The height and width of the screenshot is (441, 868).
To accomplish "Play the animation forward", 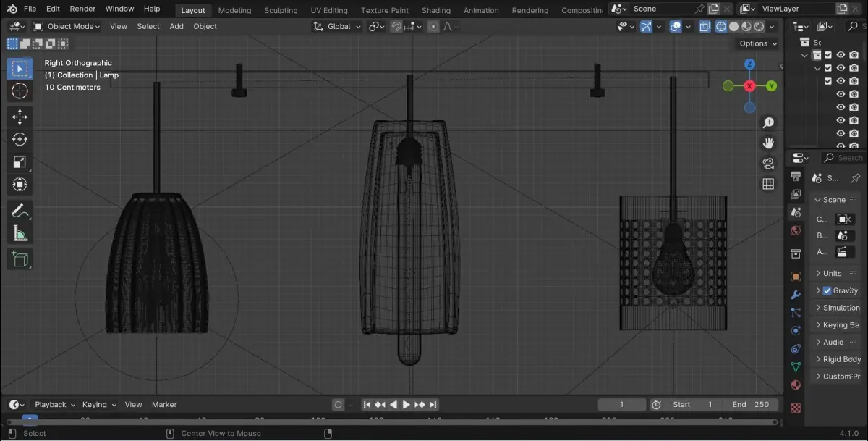I will click(x=406, y=405).
